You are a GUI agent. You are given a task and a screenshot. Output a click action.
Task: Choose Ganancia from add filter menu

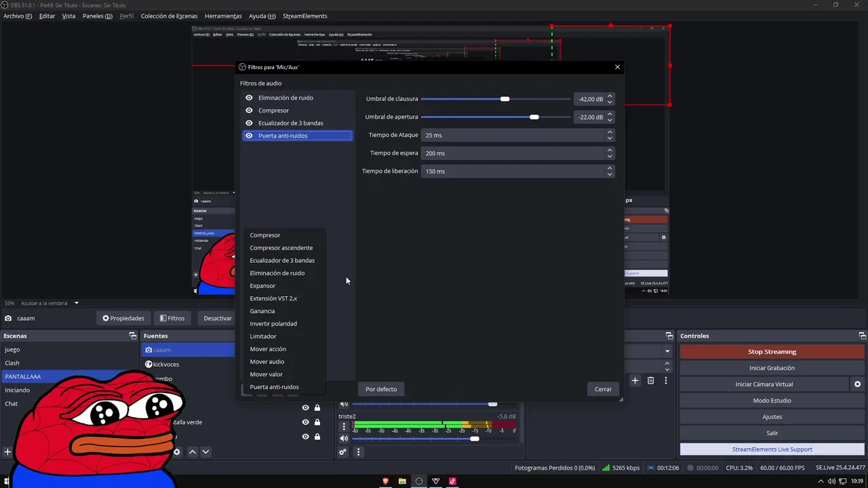click(262, 311)
